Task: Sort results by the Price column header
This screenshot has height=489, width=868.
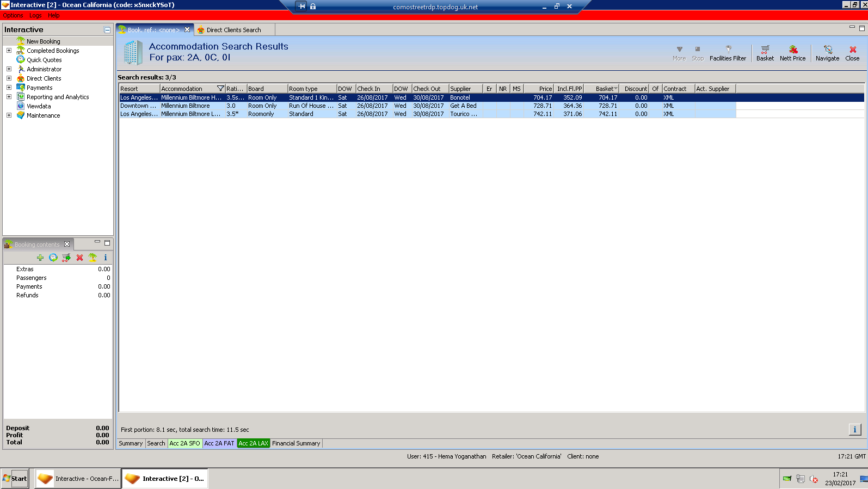Action: [x=539, y=89]
